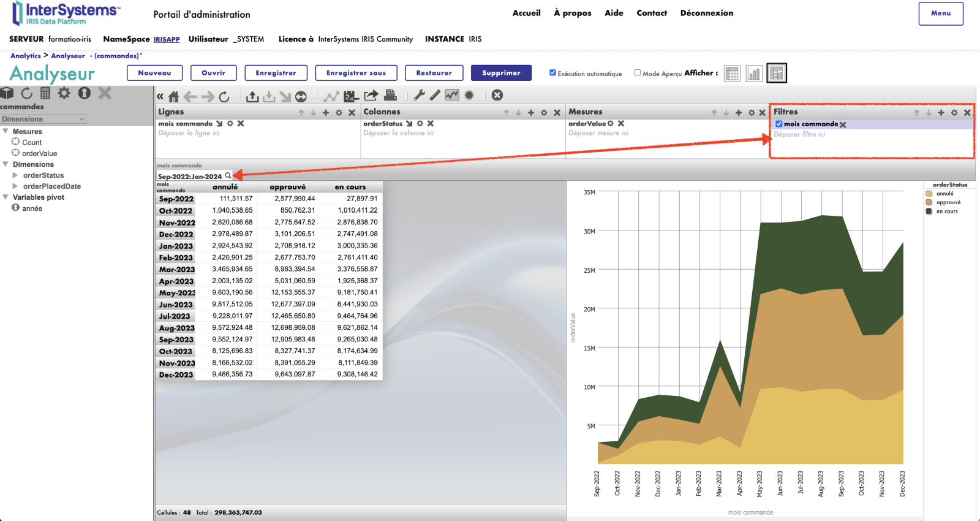Disable the Exécution automatique checkbox
The image size is (980, 521).
tap(552, 73)
